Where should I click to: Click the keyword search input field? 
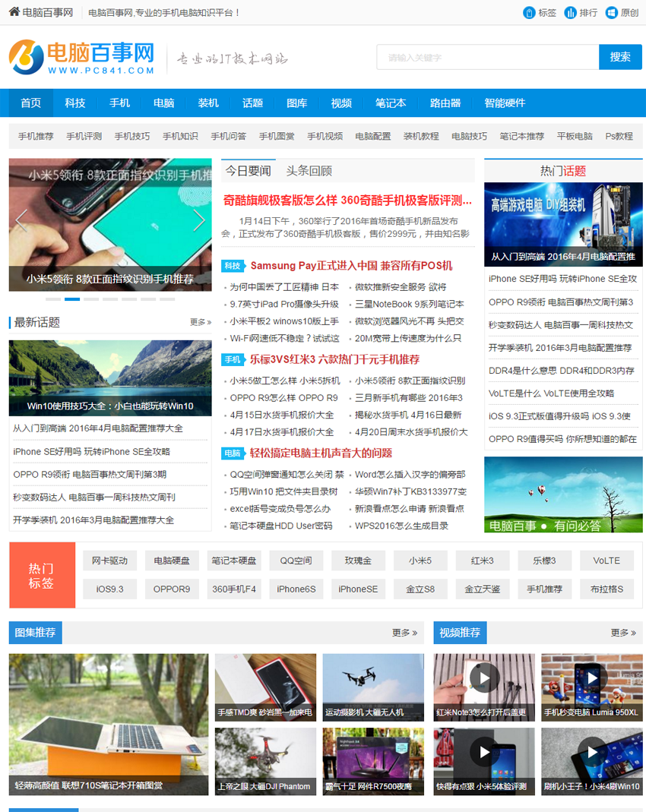pyautogui.click(x=487, y=57)
